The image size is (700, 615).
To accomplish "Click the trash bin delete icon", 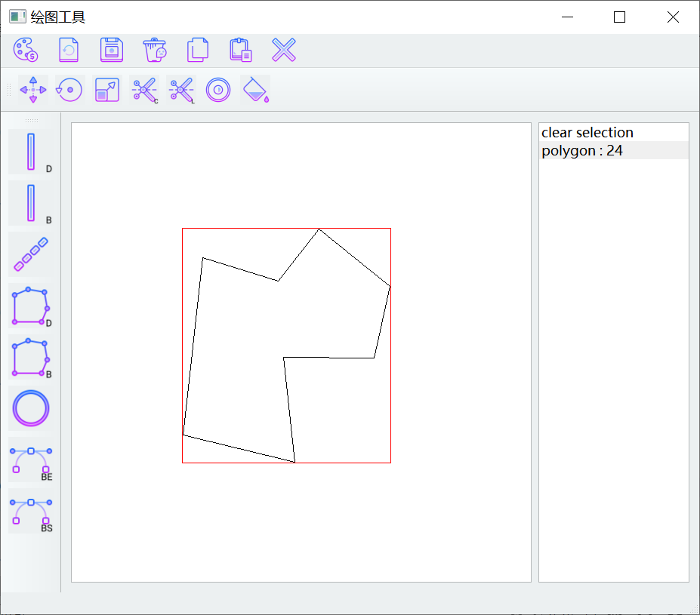I will coord(155,50).
